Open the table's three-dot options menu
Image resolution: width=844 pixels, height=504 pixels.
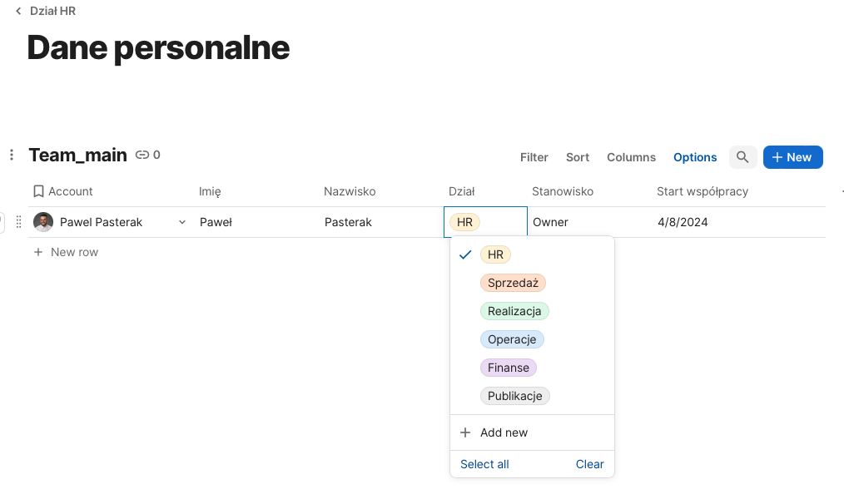point(12,155)
